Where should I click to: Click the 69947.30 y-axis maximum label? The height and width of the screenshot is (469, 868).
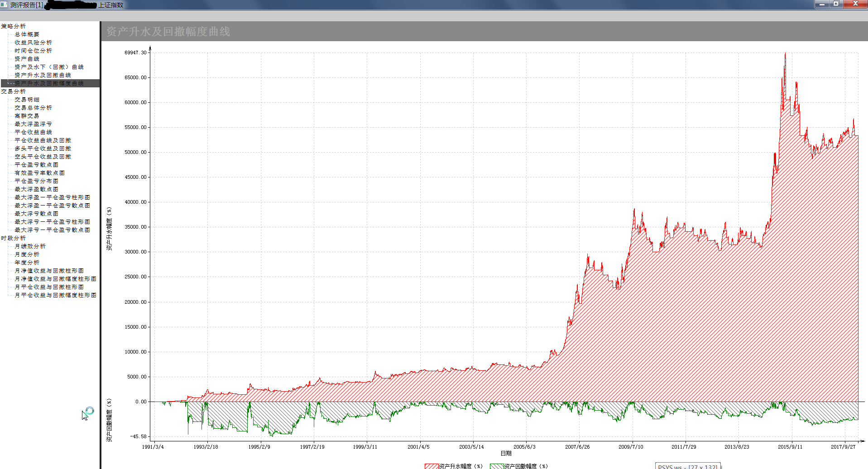(x=135, y=53)
